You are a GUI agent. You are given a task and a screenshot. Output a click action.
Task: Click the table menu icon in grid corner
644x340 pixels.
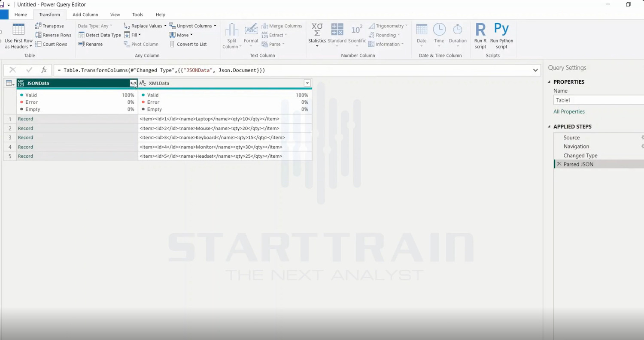10,84
